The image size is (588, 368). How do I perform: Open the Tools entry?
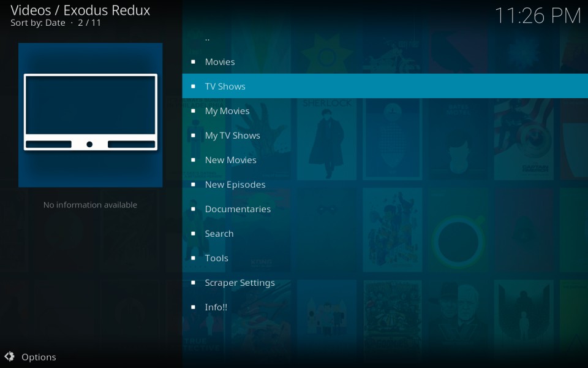385,258
